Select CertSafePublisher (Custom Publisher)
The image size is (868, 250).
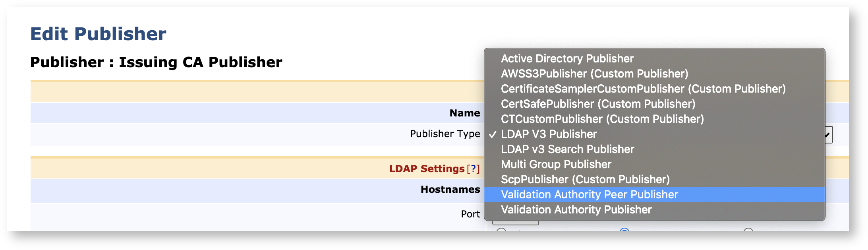(x=598, y=104)
